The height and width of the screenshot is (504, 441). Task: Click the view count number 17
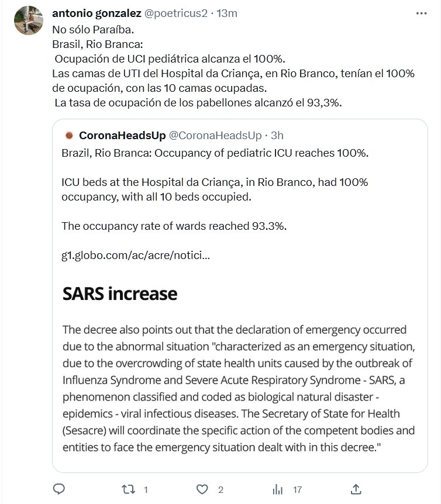point(297,489)
